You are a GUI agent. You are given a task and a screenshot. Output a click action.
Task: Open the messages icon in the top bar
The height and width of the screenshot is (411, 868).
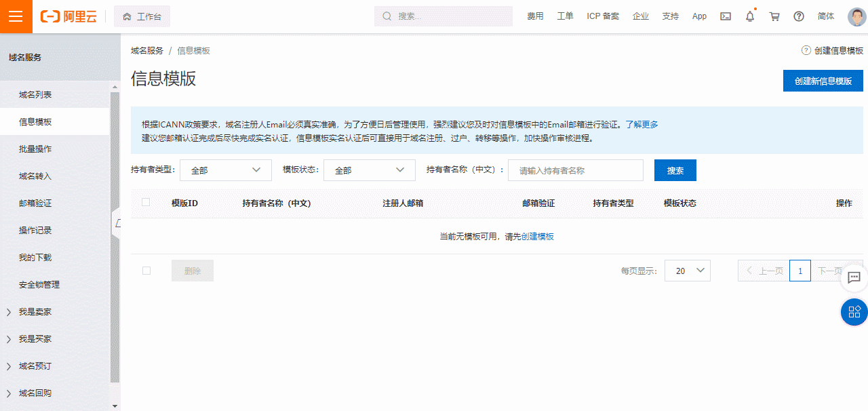coord(725,16)
